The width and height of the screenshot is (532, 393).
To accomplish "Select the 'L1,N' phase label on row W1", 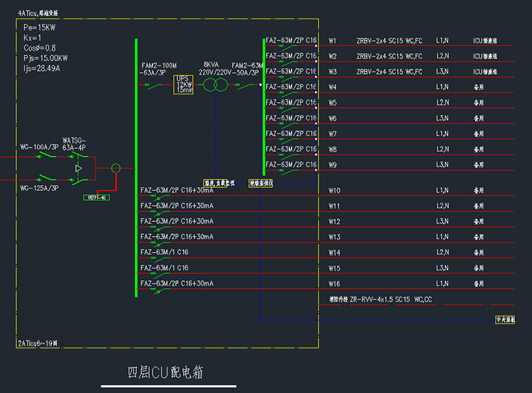I will 442,40.
